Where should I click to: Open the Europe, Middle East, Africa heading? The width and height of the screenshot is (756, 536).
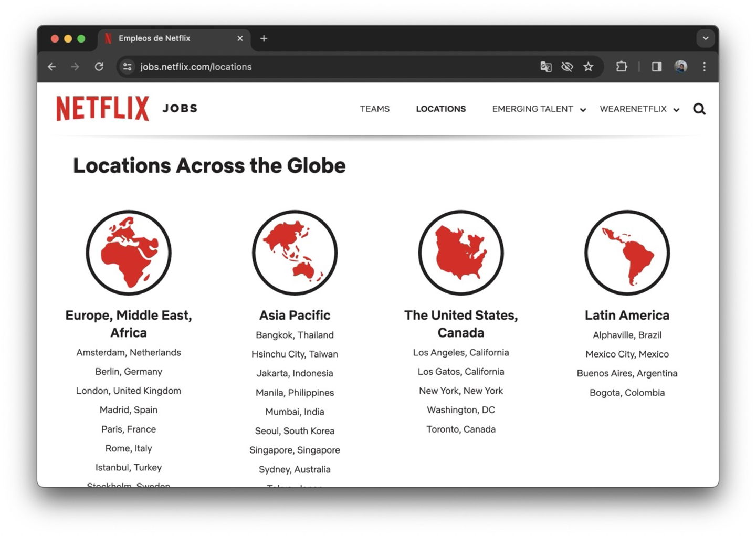tap(129, 324)
